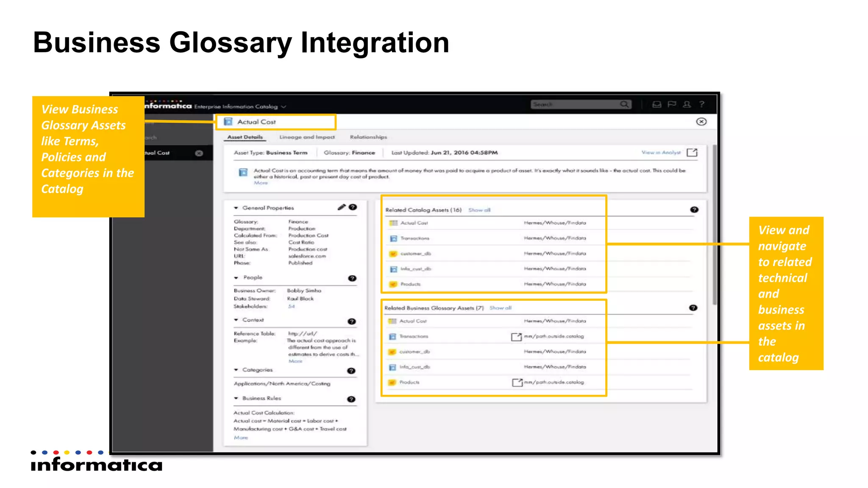868x488 pixels.
Task: Click Actual Cost table icon in Related Catalog Assets
Action: coord(393,223)
